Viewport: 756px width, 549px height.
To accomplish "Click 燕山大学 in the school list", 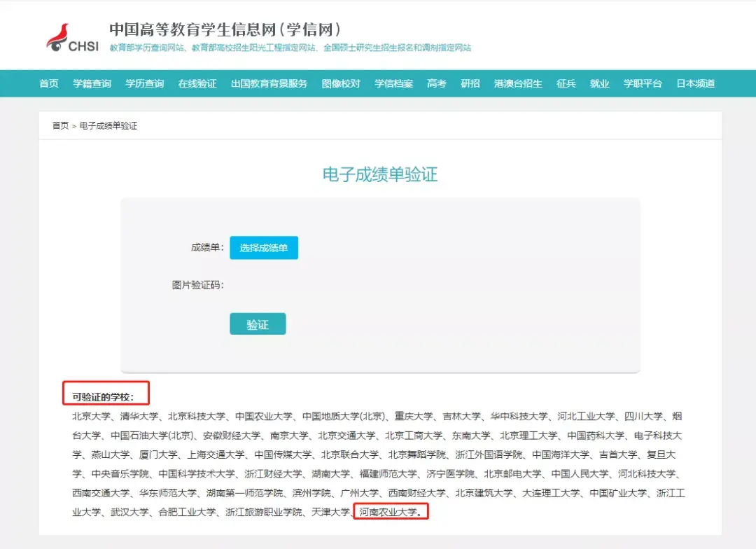I will tap(111, 455).
